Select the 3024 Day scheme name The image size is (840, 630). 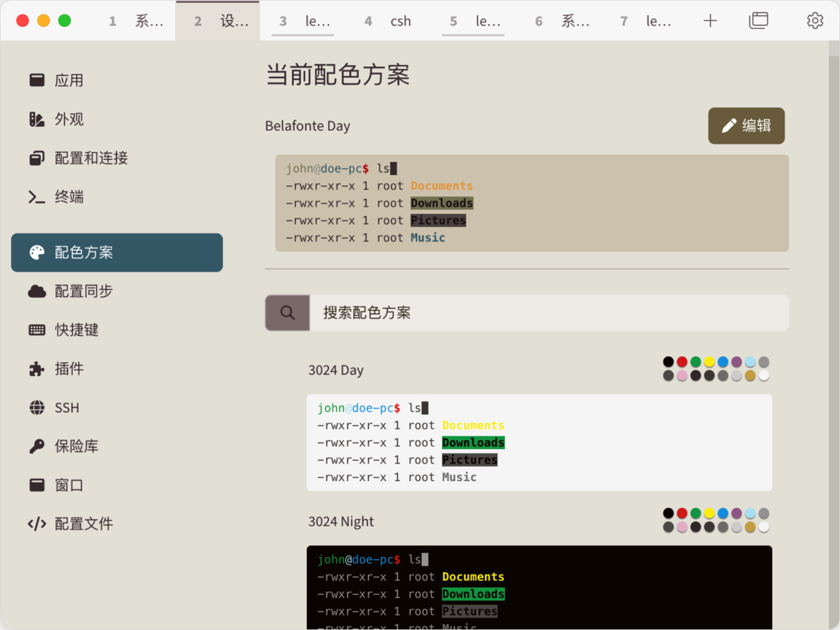pos(336,370)
